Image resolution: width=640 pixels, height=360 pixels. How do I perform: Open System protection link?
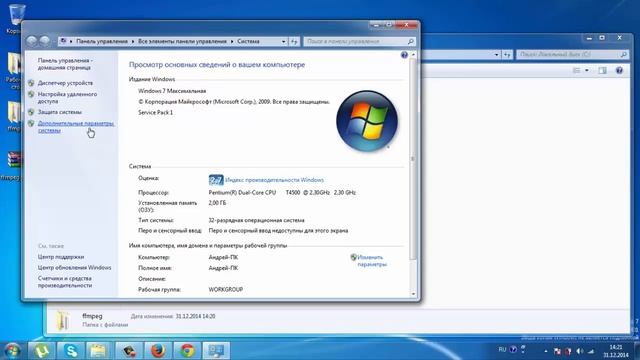point(60,112)
